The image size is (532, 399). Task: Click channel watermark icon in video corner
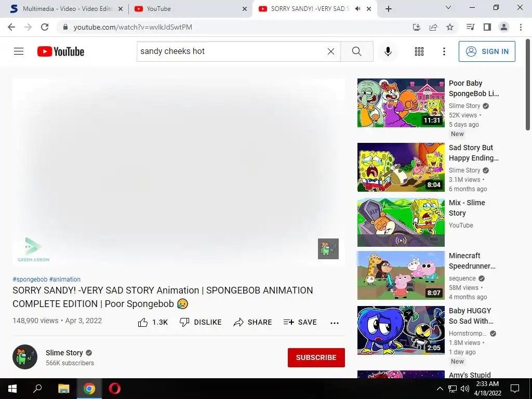click(x=328, y=249)
